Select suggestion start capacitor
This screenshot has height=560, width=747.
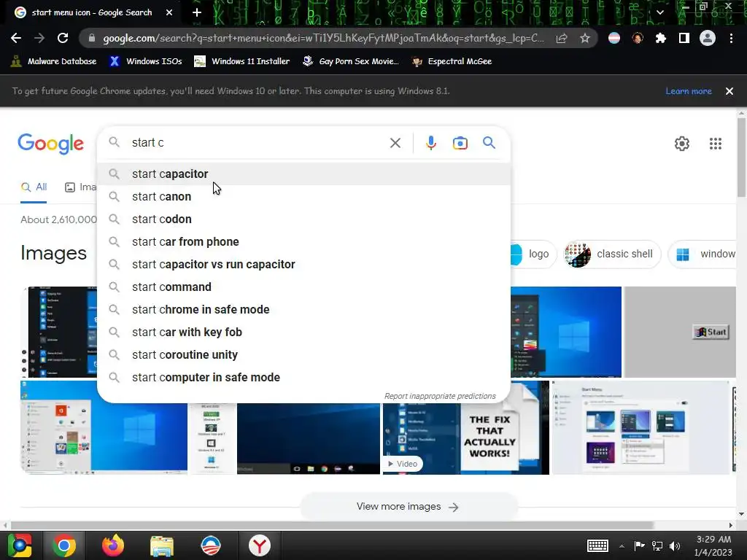point(303,174)
